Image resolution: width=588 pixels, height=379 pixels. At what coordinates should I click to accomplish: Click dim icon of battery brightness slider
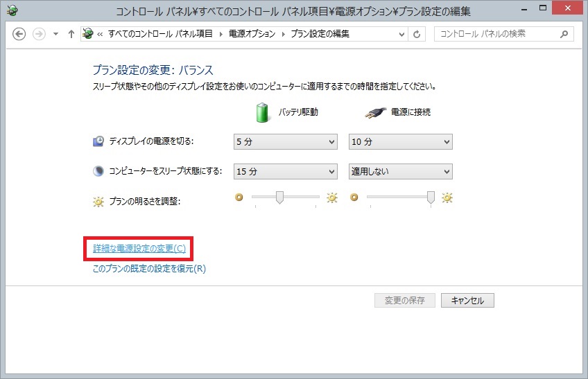click(x=239, y=197)
